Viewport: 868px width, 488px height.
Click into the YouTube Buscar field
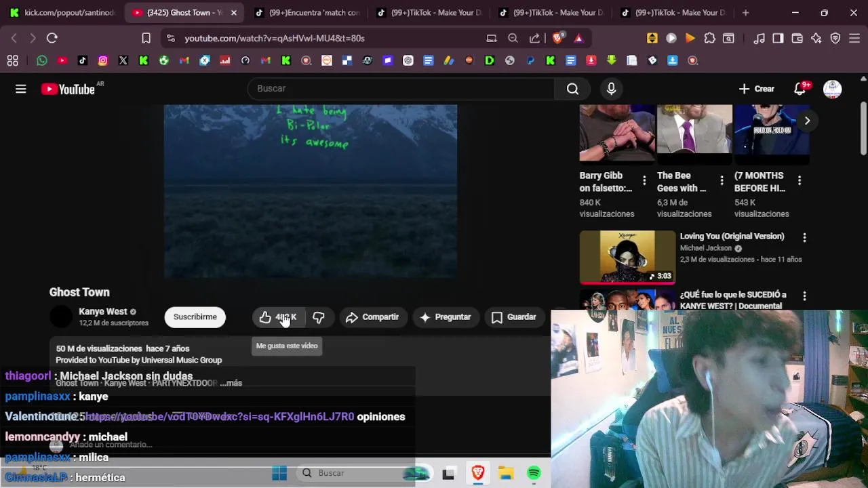click(401, 89)
